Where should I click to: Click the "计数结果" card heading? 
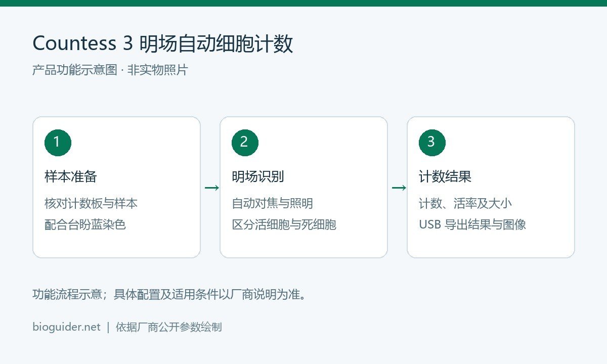(x=445, y=176)
